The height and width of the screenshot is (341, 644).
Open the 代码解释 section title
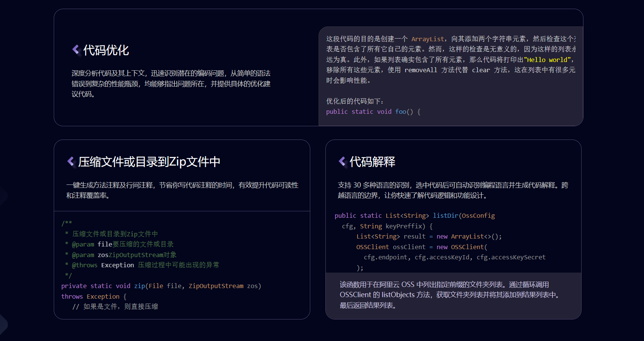[x=372, y=162]
